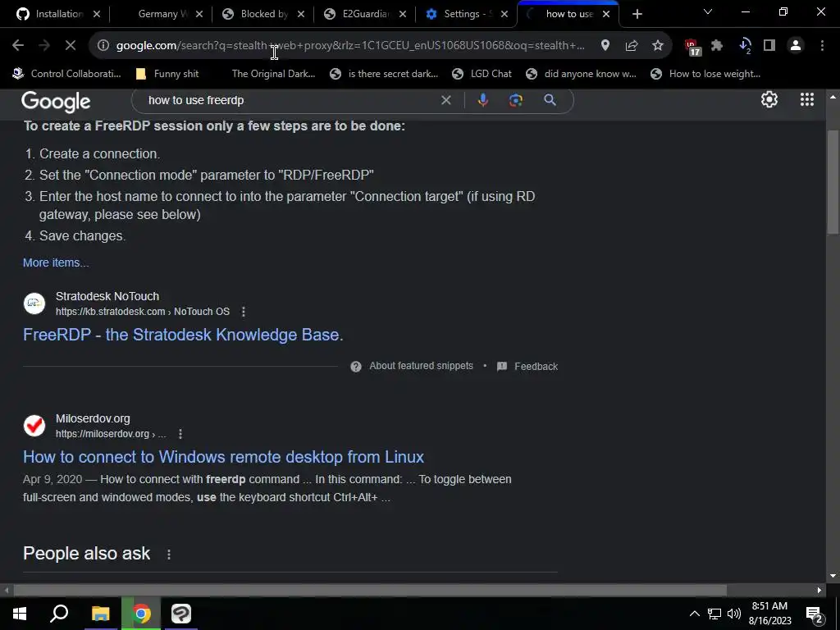The width and height of the screenshot is (840, 630).
Task: Go to Google home via logo
Action: pyautogui.click(x=56, y=101)
